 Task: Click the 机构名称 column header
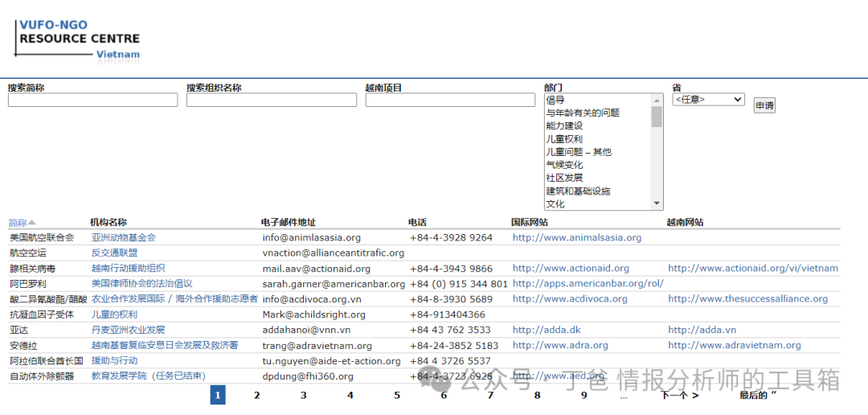point(108,222)
